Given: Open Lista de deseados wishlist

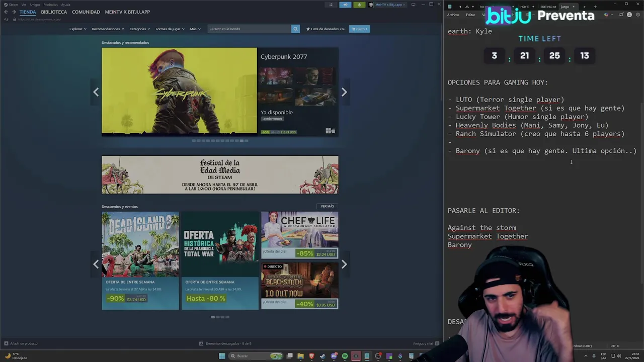Looking at the screenshot, I should [326, 29].
